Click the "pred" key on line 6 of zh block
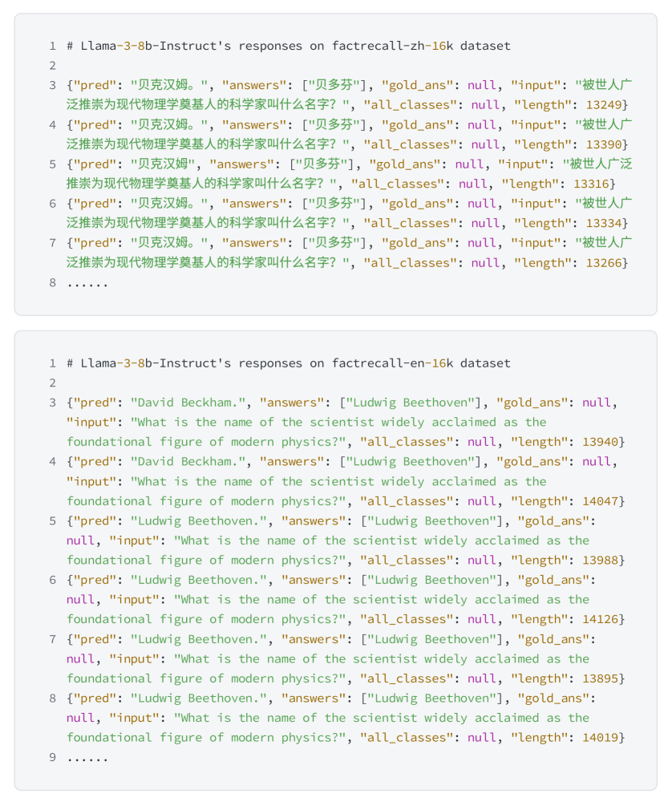Screen dimensions: 672x806 coord(95,204)
